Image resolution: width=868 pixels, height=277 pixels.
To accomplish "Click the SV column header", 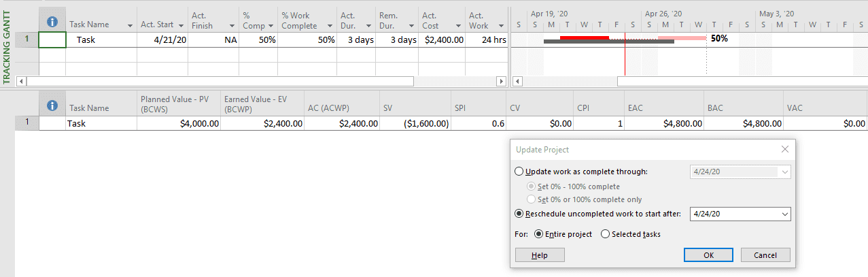I will (415, 103).
